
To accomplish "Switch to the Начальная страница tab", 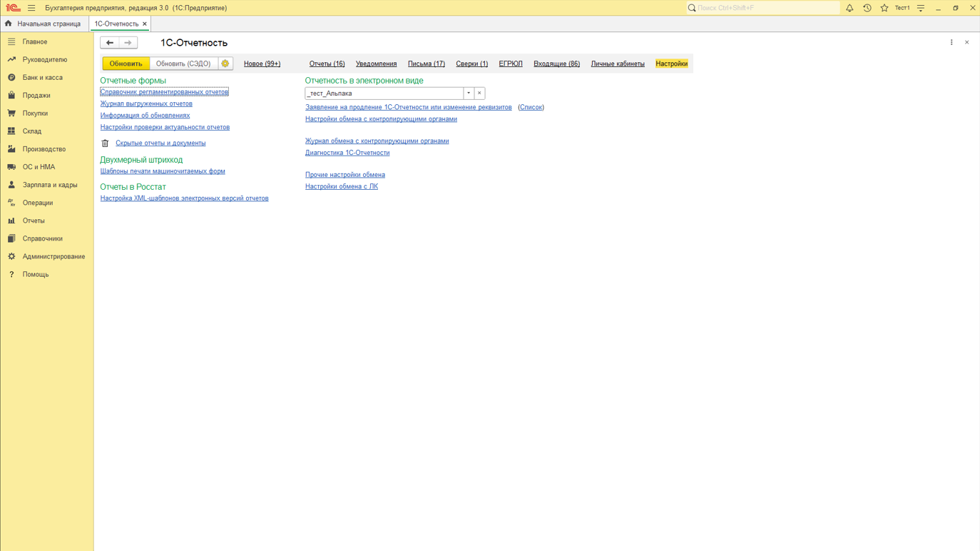I will [43, 24].
